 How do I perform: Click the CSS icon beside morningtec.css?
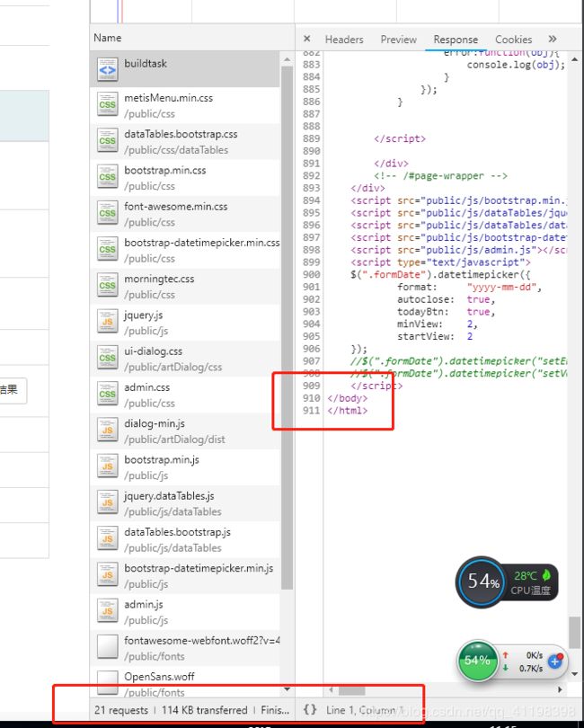107,286
